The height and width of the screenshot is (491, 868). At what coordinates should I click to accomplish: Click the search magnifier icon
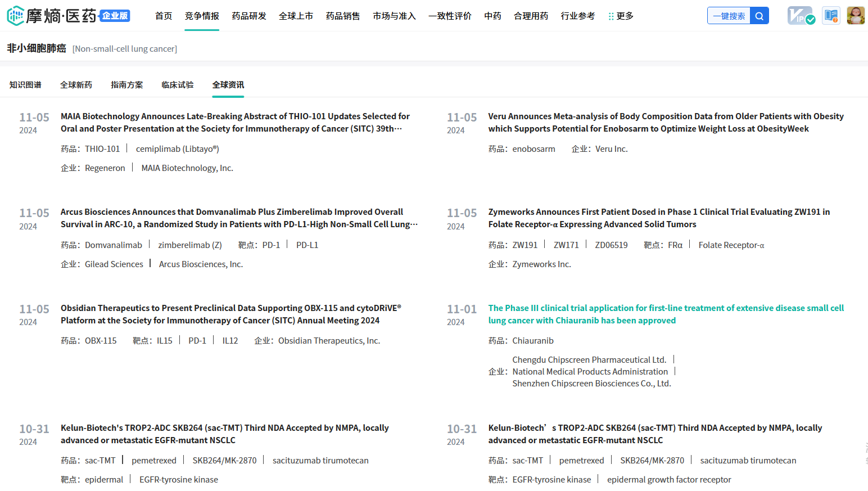[759, 16]
